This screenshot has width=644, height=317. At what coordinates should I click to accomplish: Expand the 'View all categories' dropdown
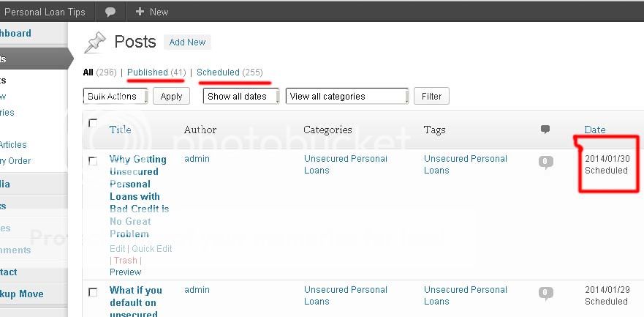(x=347, y=96)
